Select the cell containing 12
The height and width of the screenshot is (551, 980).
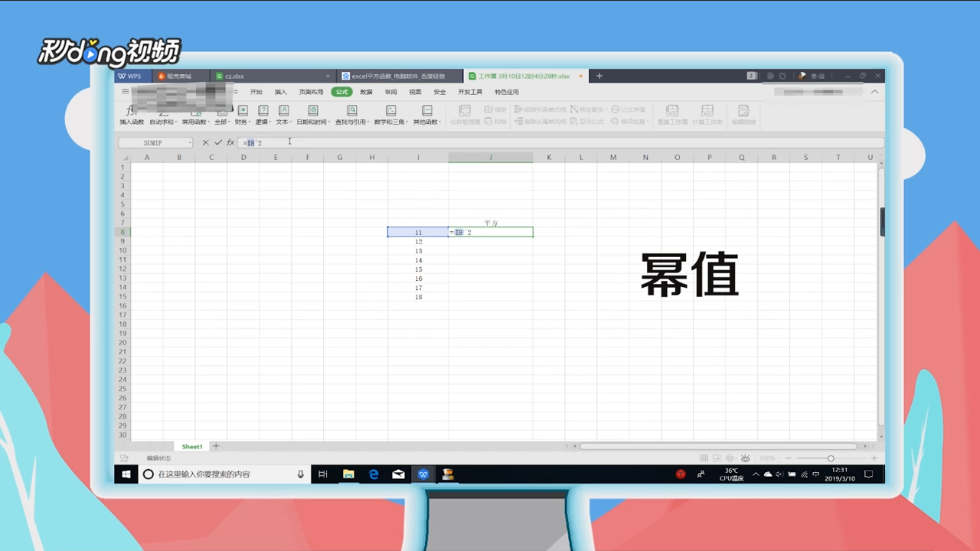click(x=418, y=242)
